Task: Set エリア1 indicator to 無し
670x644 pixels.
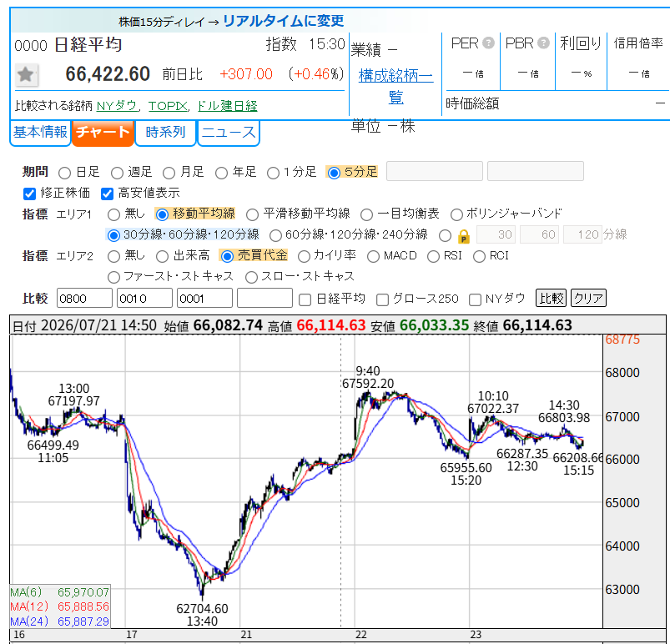Action: 113,214
